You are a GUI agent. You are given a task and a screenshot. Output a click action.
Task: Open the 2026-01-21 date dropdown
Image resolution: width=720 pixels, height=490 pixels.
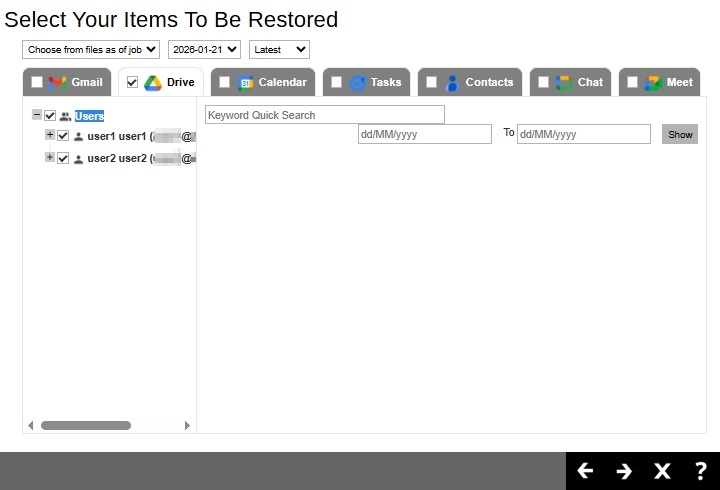tap(204, 49)
